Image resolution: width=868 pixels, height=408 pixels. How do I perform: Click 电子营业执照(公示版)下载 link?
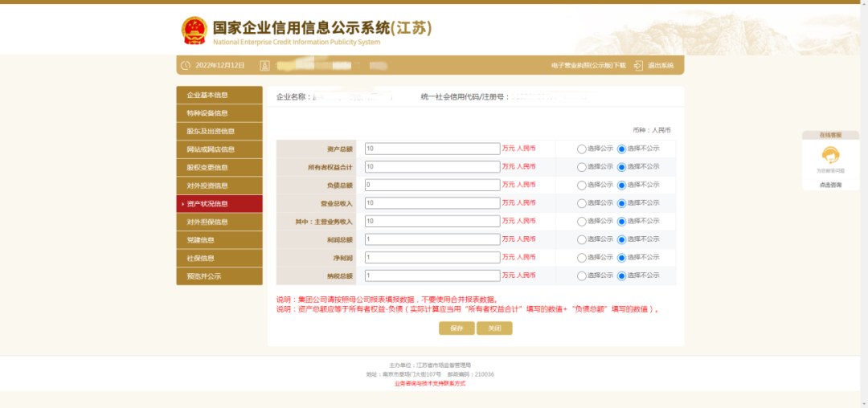click(x=588, y=65)
